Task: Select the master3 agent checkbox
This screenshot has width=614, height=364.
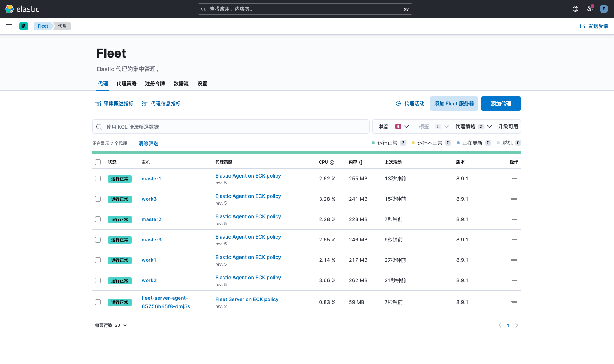Action: point(98,240)
